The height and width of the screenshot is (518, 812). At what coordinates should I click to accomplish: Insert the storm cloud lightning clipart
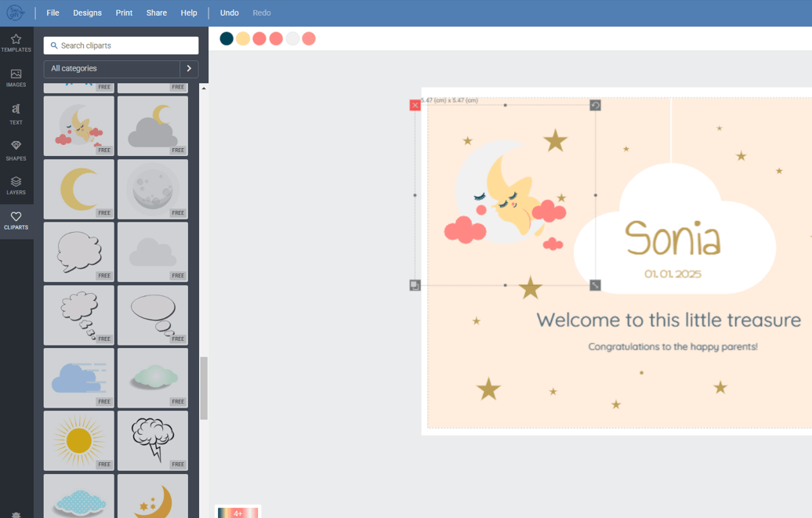pos(153,441)
